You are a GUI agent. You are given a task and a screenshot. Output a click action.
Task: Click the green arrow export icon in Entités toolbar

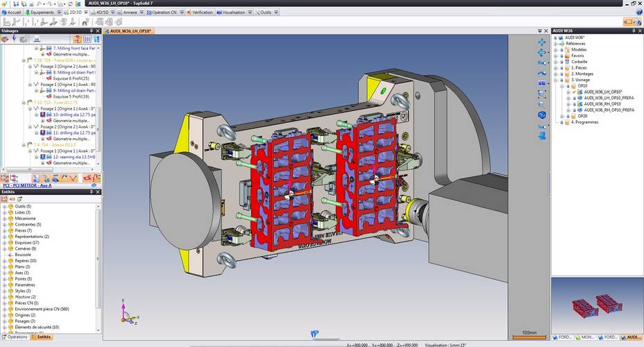pos(19,198)
